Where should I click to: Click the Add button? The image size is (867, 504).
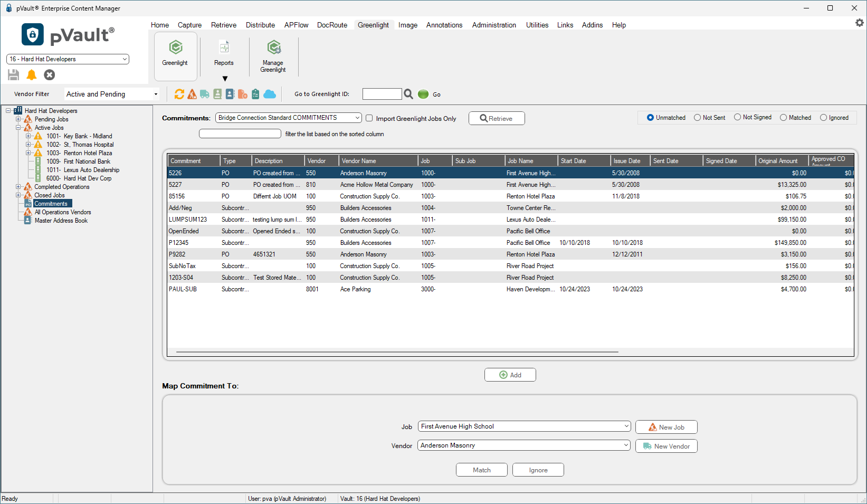click(510, 375)
